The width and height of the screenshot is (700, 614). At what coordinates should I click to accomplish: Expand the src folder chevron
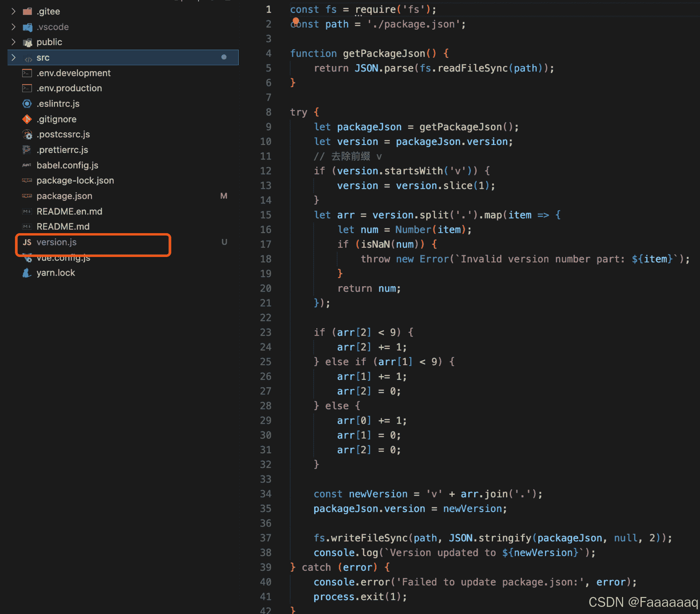[x=13, y=58]
